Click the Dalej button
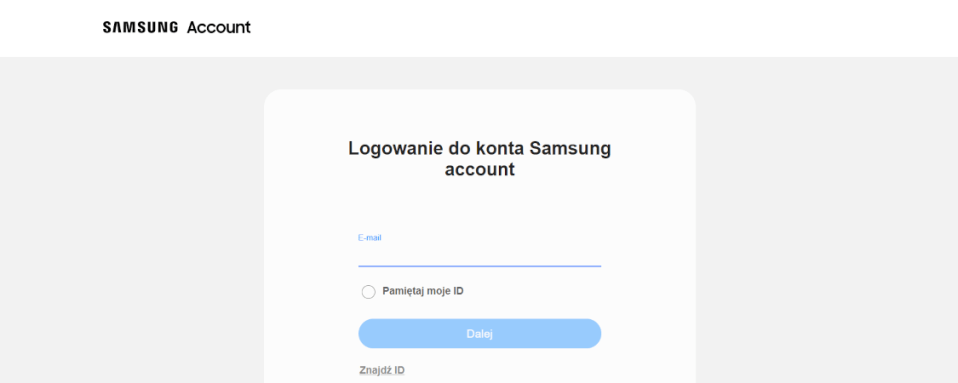This screenshot has height=383, width=958. 480,334
